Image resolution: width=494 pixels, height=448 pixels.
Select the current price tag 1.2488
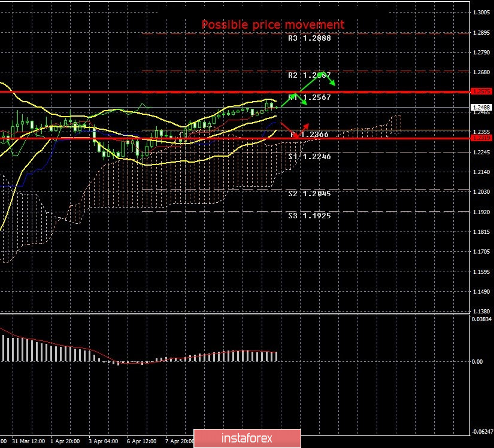coord(481,107)
